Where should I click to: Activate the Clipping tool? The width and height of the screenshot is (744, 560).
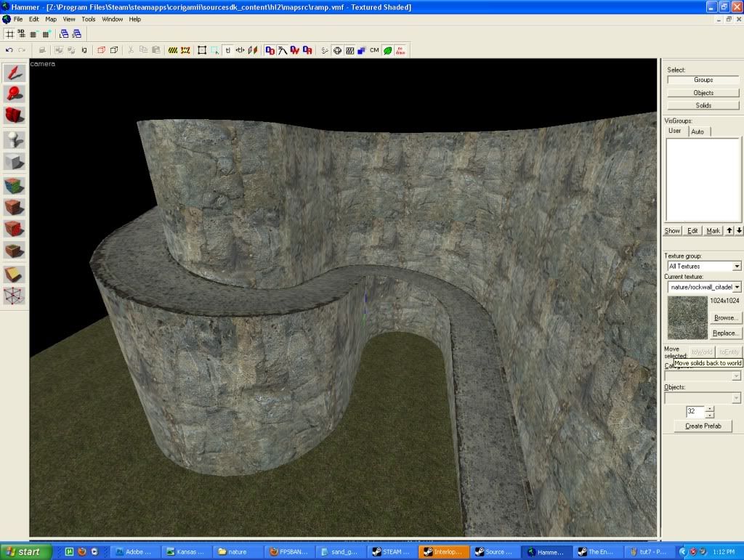pos(14,275)
